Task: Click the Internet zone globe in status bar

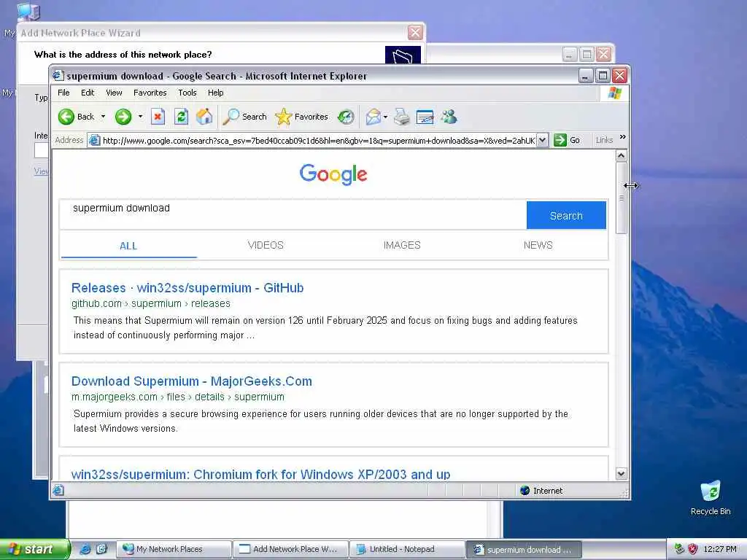Action: click(525, 491)
